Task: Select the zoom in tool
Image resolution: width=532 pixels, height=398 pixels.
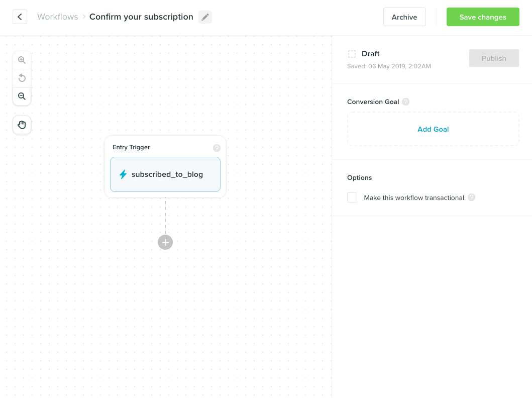Action: pos(22,59)
